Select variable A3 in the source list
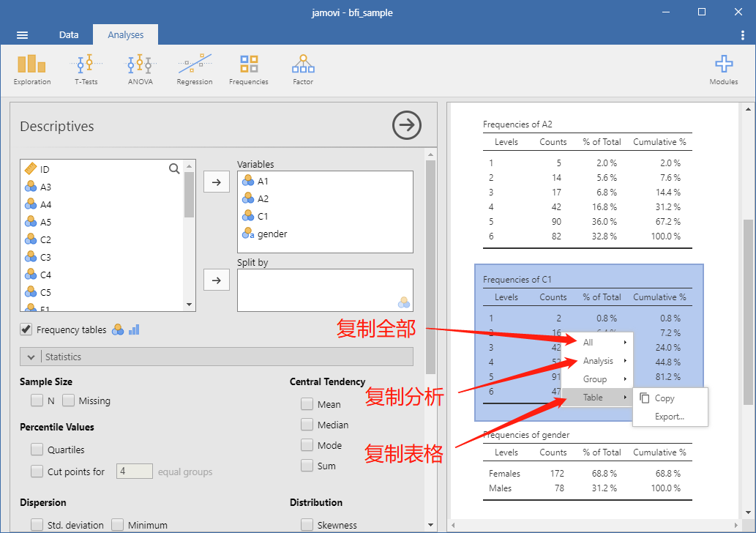 102,187
